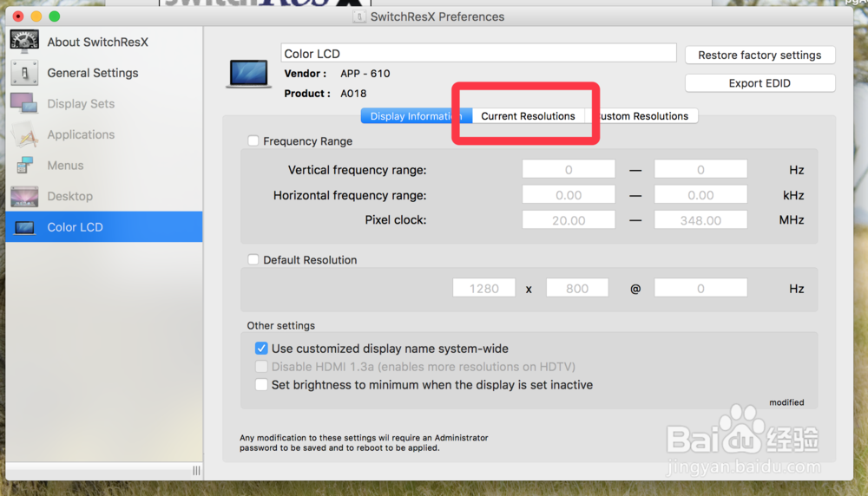Image resolution: width=868 pixels, height=496 pixels.
Task: Click the Menus sidebar icon
Action: coord(24,166)
